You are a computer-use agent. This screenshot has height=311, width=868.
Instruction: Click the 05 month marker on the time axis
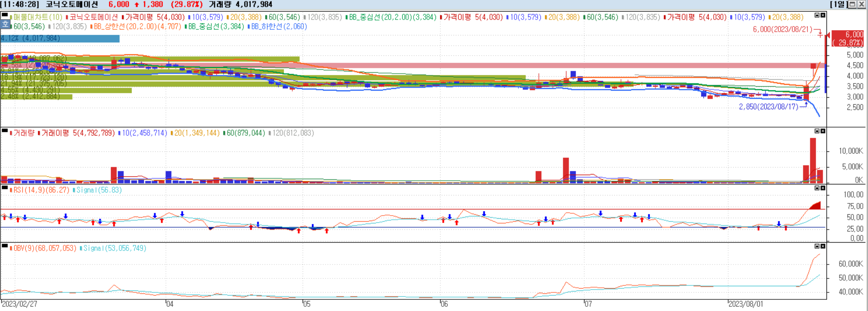coord(306,304)
